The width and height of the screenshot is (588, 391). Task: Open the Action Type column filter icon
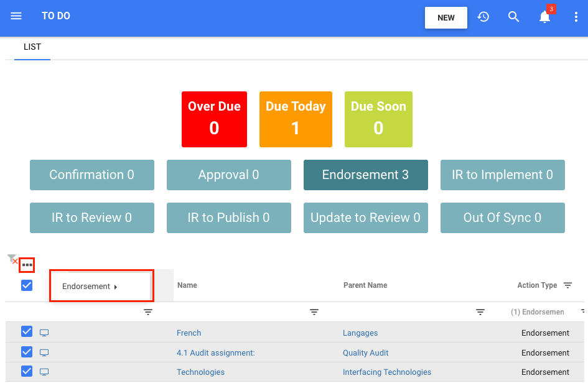[x=567, y=285]
